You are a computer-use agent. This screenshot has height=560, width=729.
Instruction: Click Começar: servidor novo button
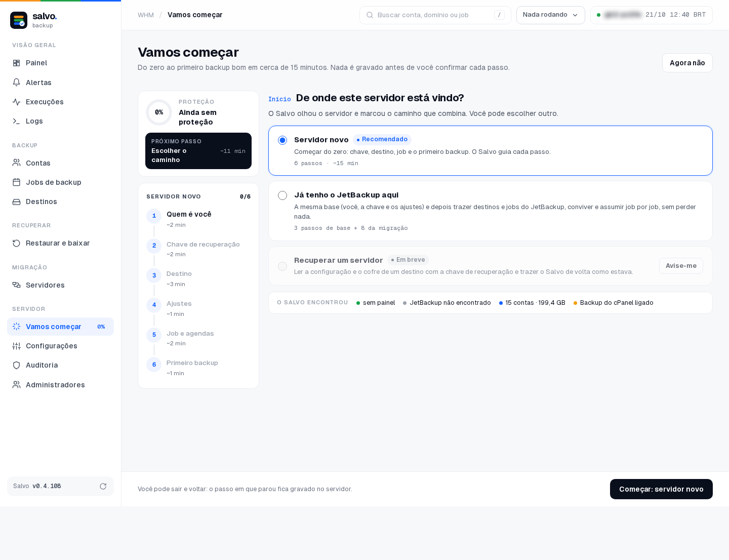pos(661,489)
